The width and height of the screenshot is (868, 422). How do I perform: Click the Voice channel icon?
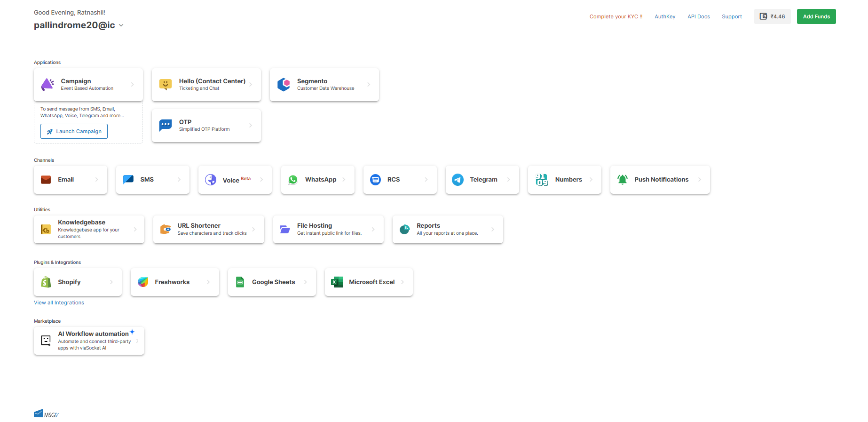[x=211, y=180]
